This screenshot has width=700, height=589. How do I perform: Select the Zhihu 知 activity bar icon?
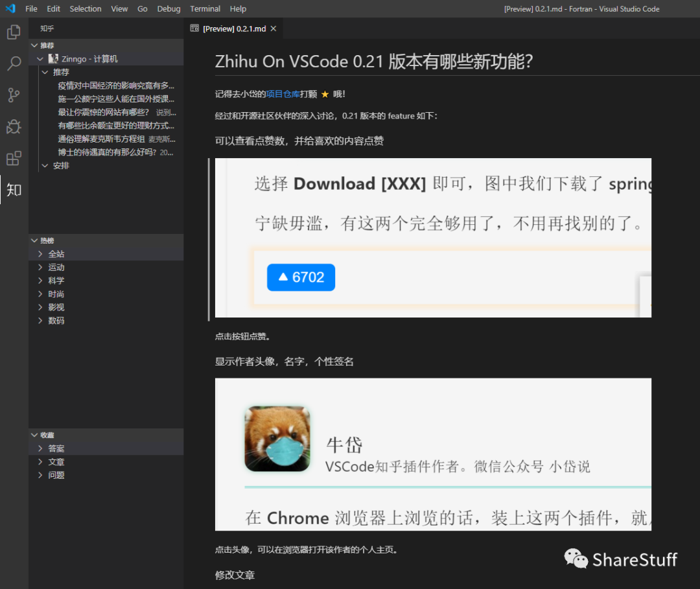[14, 190]
